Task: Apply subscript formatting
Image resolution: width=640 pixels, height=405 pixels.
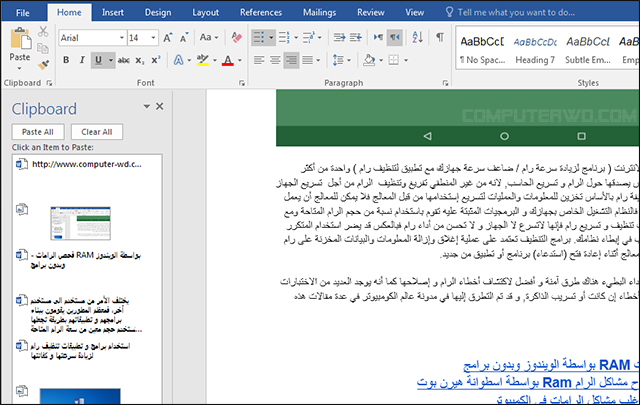Action: [x=140, y=60]
